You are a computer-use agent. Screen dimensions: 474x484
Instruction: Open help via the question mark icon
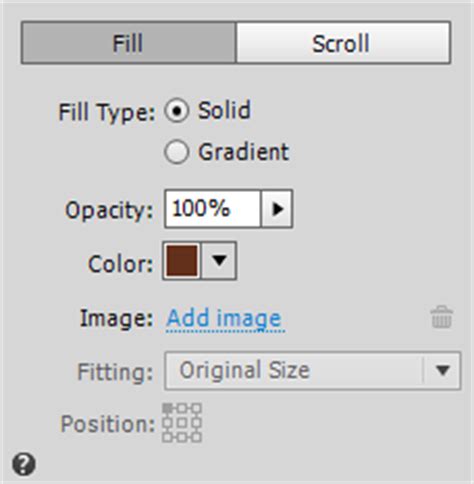coord(24,464)
